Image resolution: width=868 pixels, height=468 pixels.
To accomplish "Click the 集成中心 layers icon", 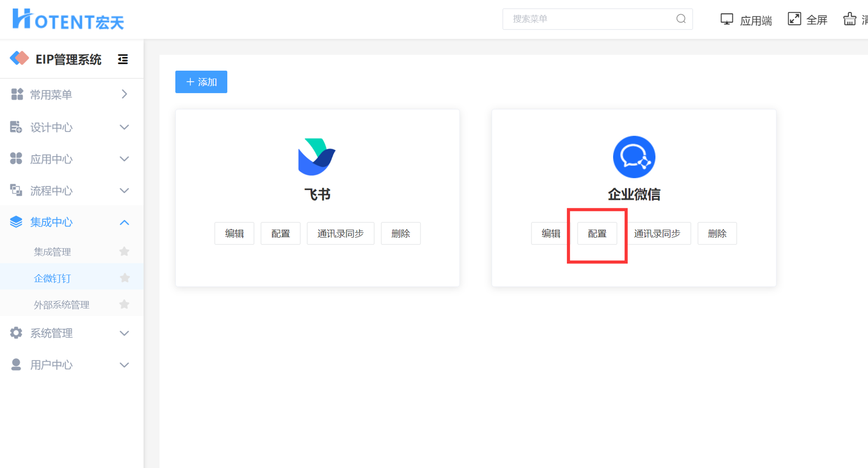I will point(16,222).
